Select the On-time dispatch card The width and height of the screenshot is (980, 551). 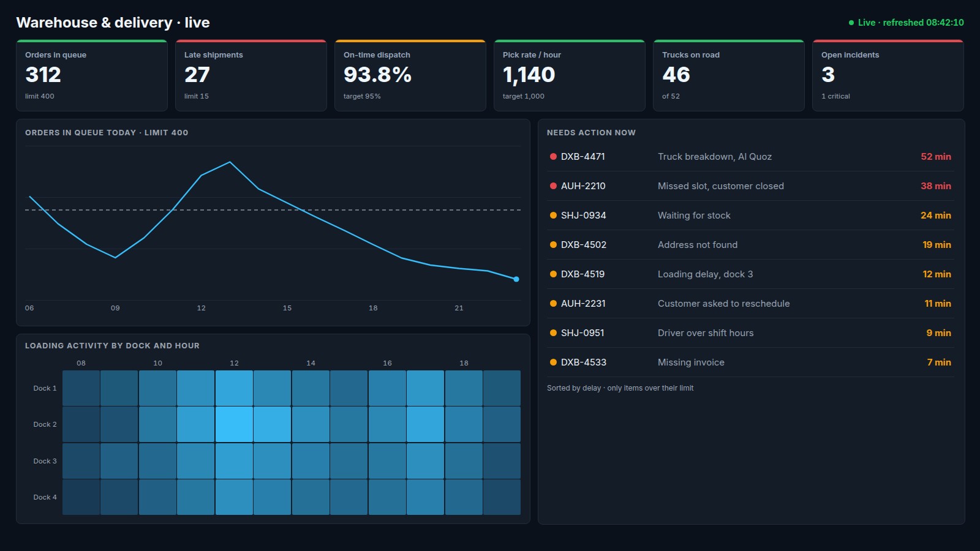click(x=410, y=75)
